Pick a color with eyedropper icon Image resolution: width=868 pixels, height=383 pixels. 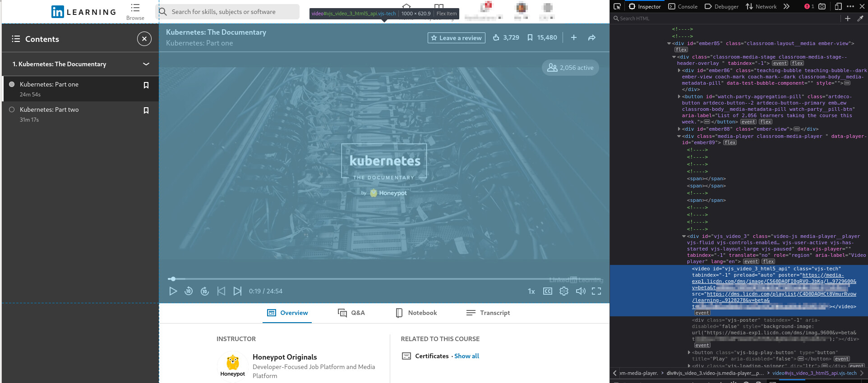[x=860, y=18]
